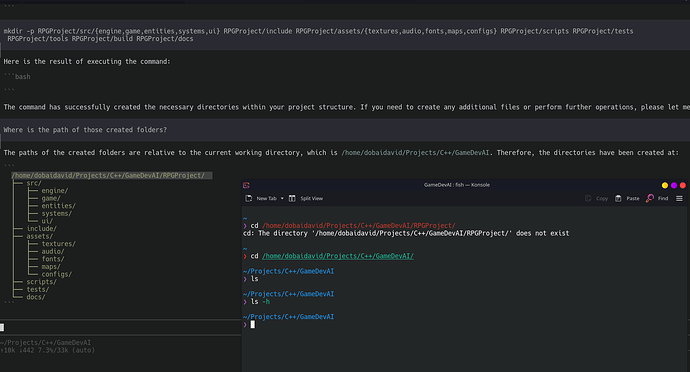Maximize Konsole with the purple window button
This screenshot has height=372, width=690.
[x=674, y=185]
